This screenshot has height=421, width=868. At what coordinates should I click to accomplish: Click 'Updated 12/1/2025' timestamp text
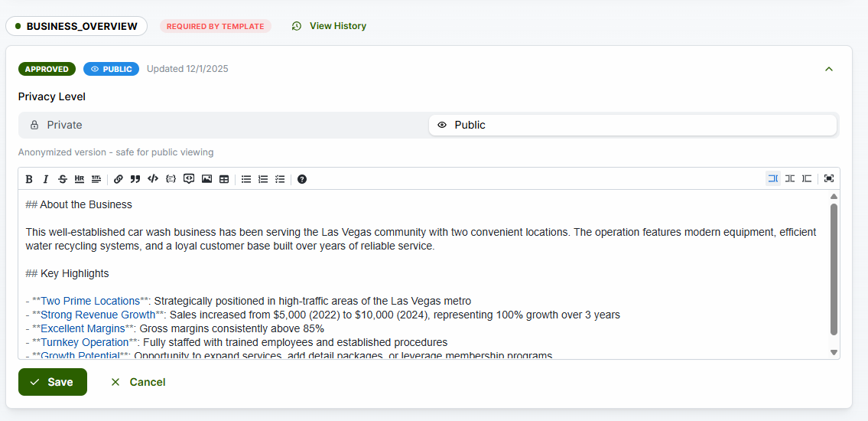187,69
